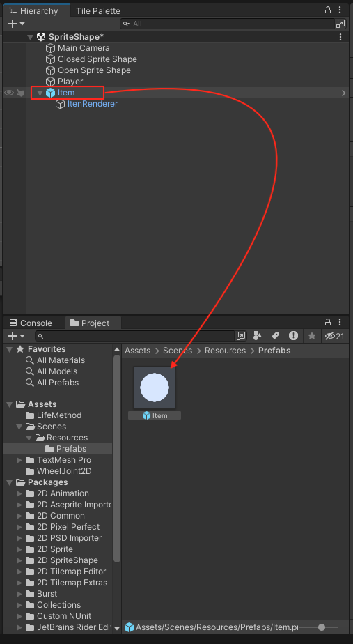Select All Prefabs saved search
The image size is (353, 644).
(x=58, y=383)
